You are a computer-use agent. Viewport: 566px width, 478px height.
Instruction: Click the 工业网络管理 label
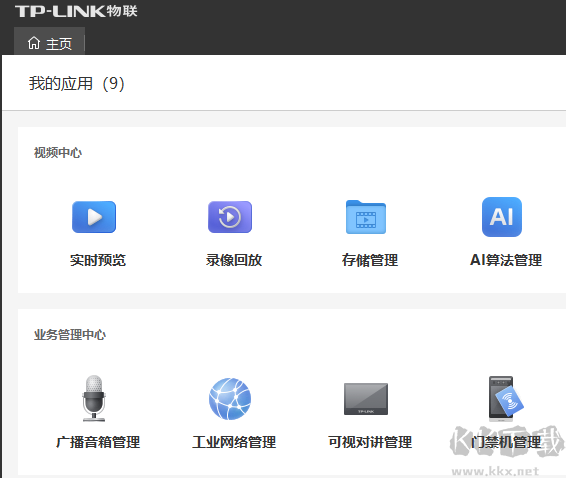(234, 442)
